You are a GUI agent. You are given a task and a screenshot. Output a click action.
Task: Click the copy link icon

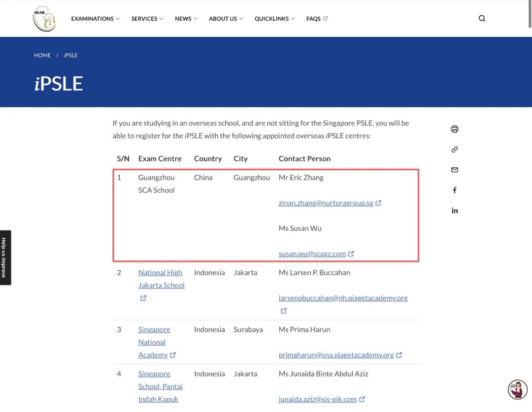click(455, 150)
